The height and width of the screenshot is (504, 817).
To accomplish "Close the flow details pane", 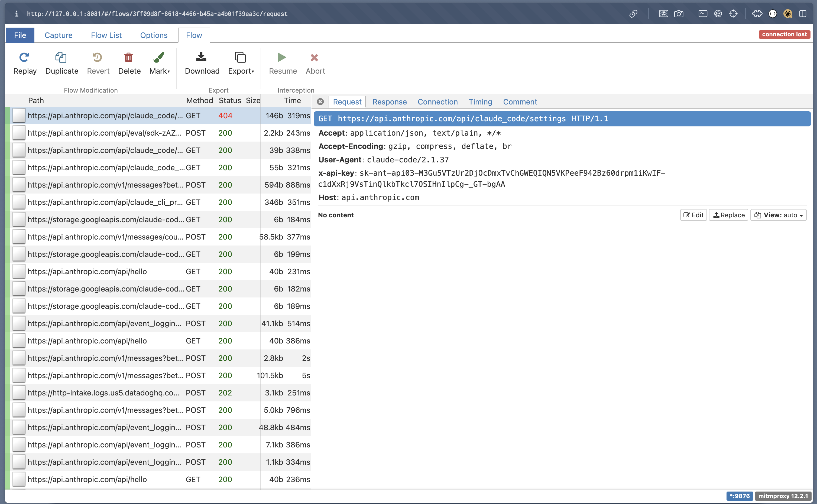I will pos(320,102).
